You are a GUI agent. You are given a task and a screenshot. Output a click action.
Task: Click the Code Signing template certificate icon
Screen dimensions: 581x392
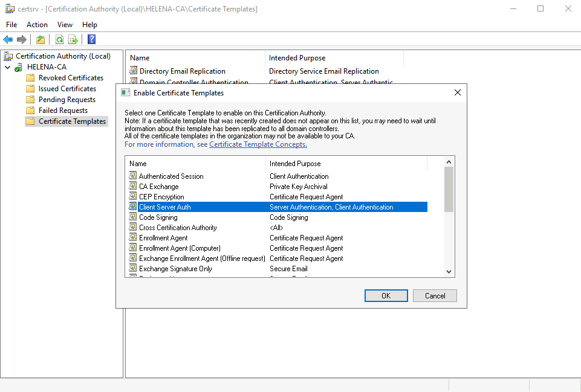tap(133, 217)
